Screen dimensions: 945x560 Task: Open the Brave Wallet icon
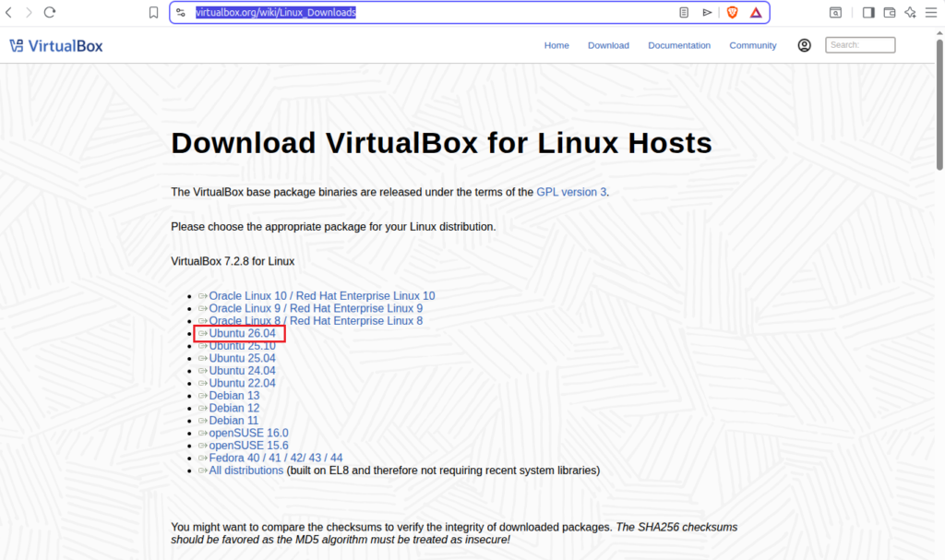coord(890,12)
